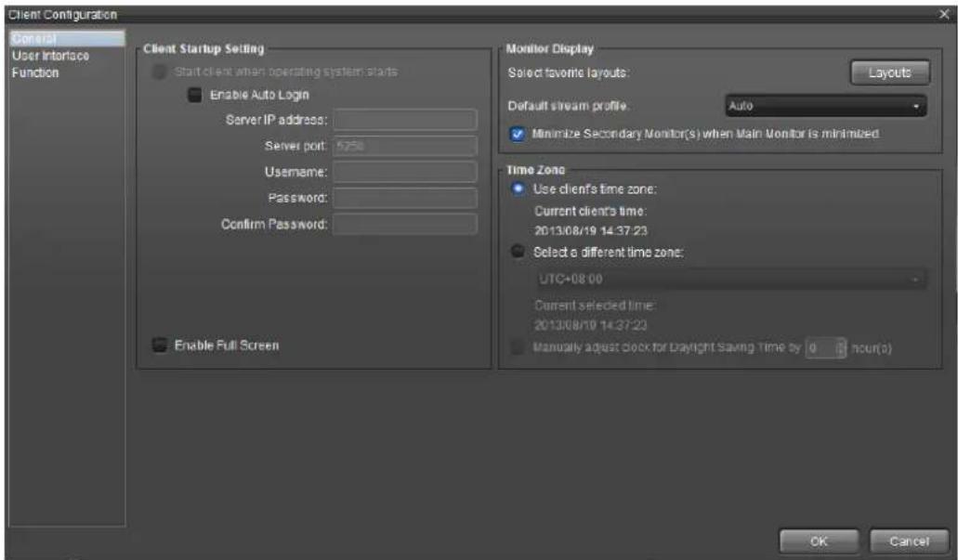This screenshot has height=560, width=958.
Task: Choose Select a different time zone radio
Action: pos(518,251)
